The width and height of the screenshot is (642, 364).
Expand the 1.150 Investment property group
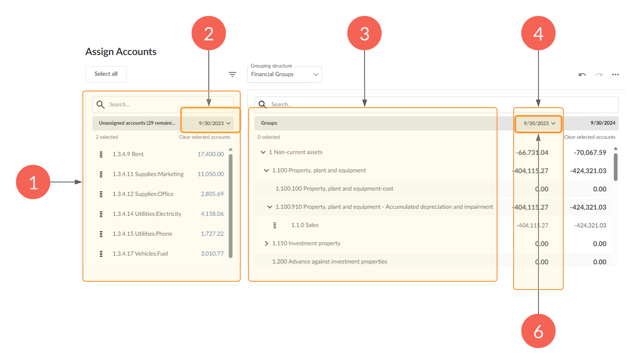pos(266,243)
